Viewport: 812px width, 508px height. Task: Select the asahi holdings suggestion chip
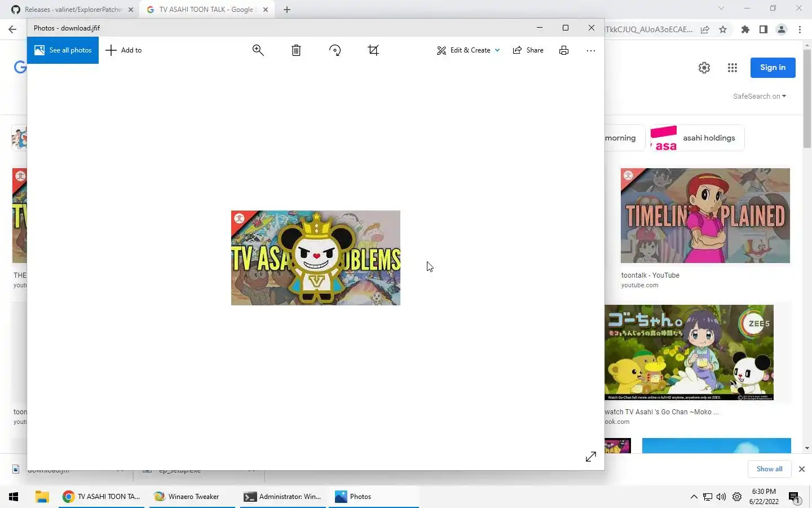[x=697, y=138]
